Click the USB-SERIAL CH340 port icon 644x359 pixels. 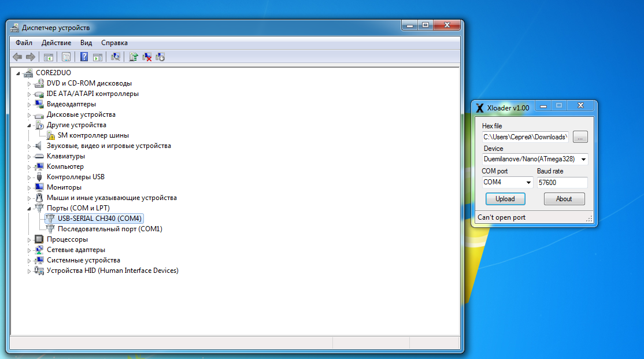coord(50,219)
